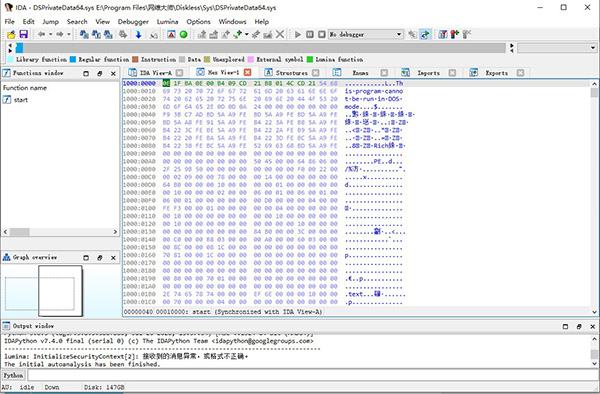The image size is (600, 394).
Task: Open the Search menu
Action: point(77,21)
